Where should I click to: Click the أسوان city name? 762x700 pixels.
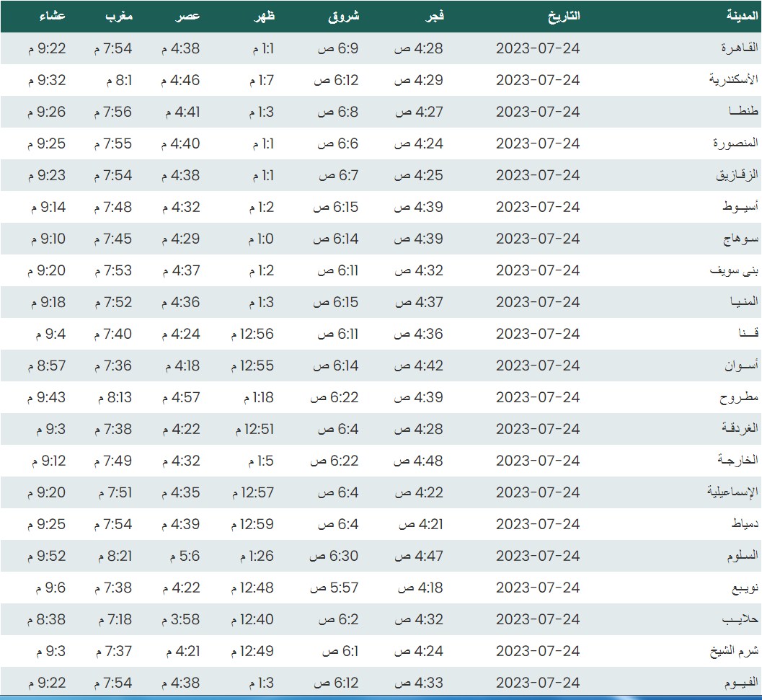[x=741, y=365]
